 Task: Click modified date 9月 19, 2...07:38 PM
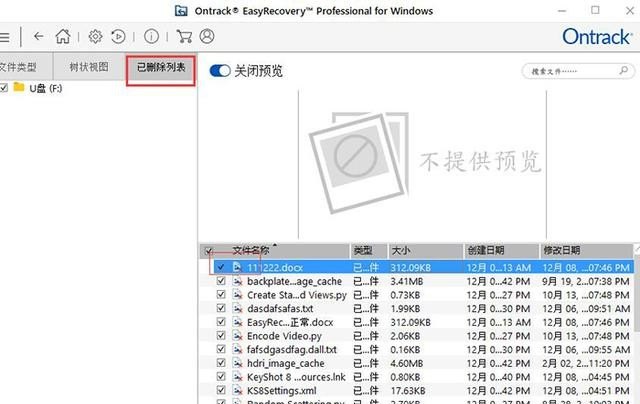[x=586, y=281]
